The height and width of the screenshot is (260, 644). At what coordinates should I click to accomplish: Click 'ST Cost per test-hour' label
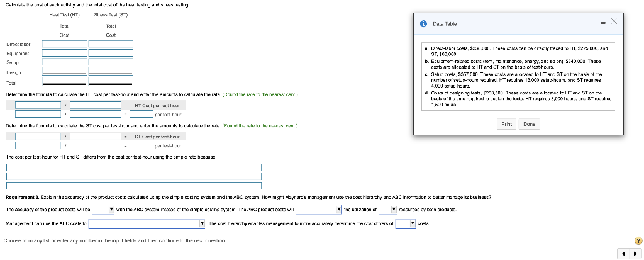[157, 137]
